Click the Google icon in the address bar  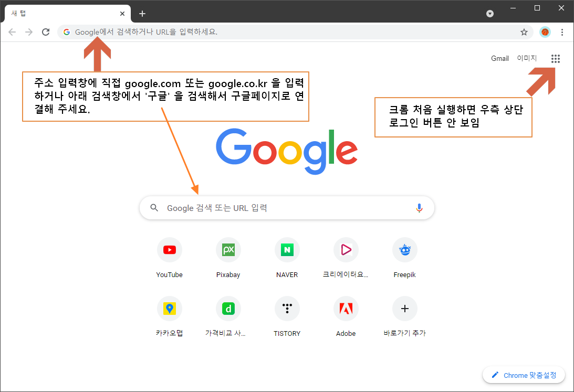[67, 32]
